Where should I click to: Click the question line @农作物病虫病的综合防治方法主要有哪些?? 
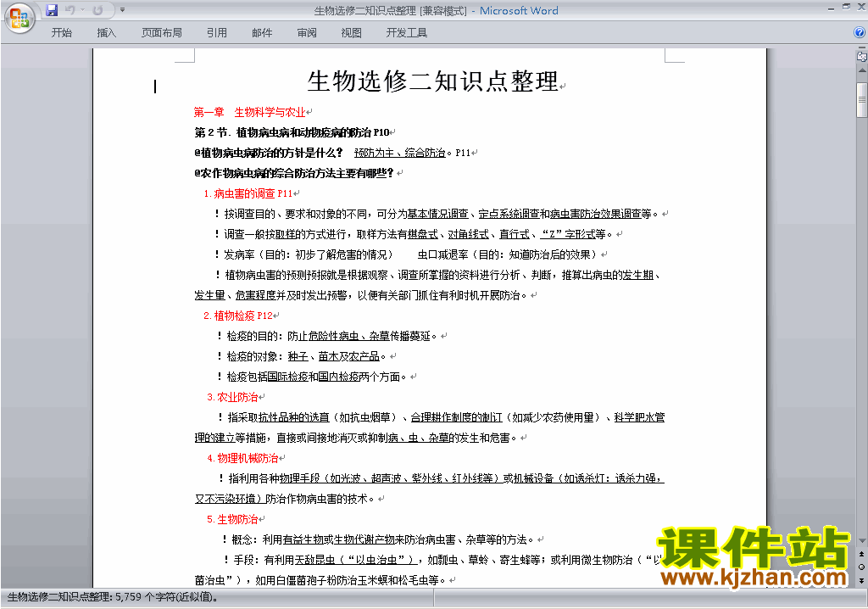coord(293,173)
